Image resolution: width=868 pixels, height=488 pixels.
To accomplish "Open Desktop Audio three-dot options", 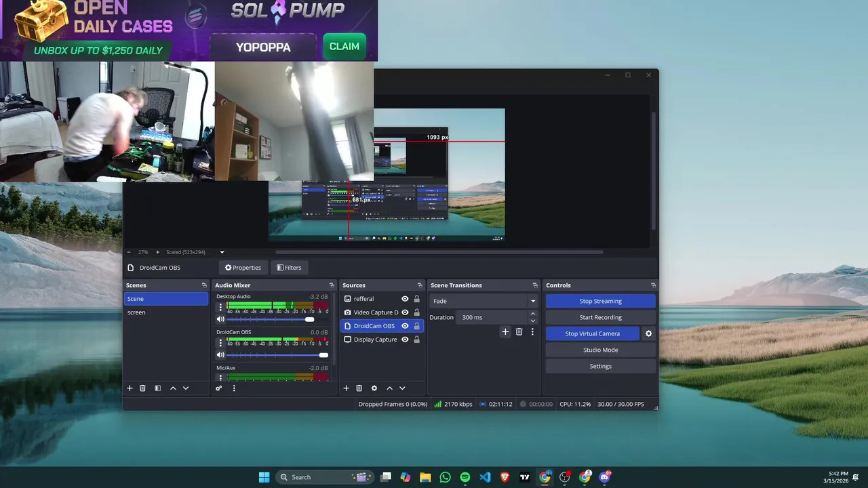I will coord(220,306).
